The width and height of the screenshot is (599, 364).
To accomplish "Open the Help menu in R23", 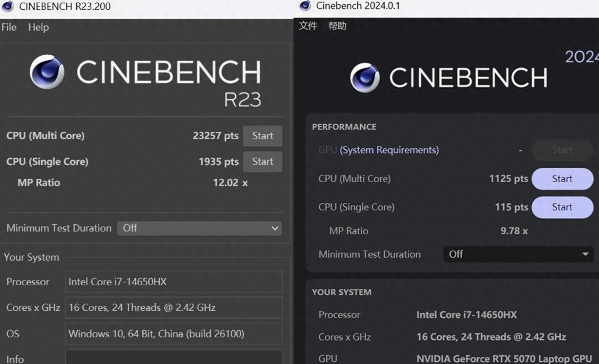I will pos(38,27).
